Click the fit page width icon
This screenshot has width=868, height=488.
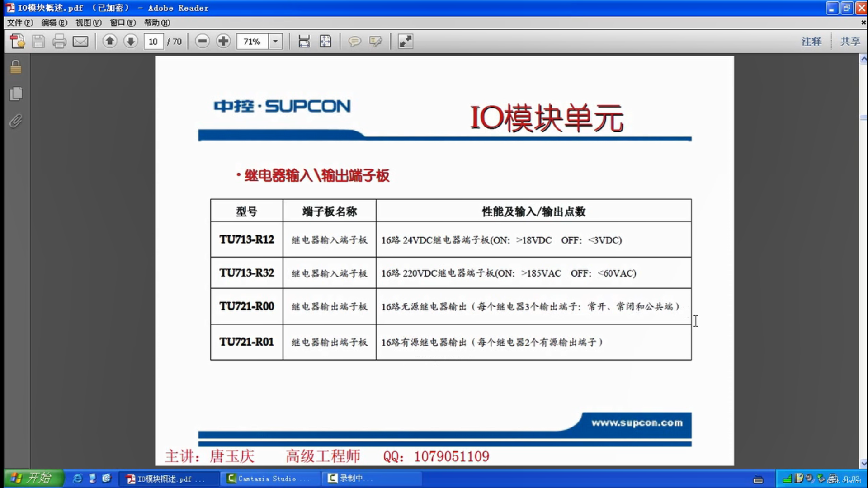click(304, 42)
